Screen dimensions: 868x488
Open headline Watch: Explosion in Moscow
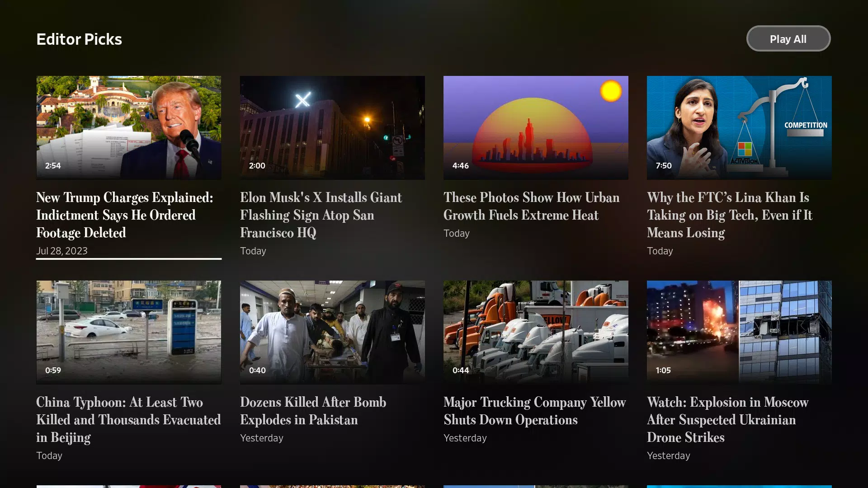[728, 420]
